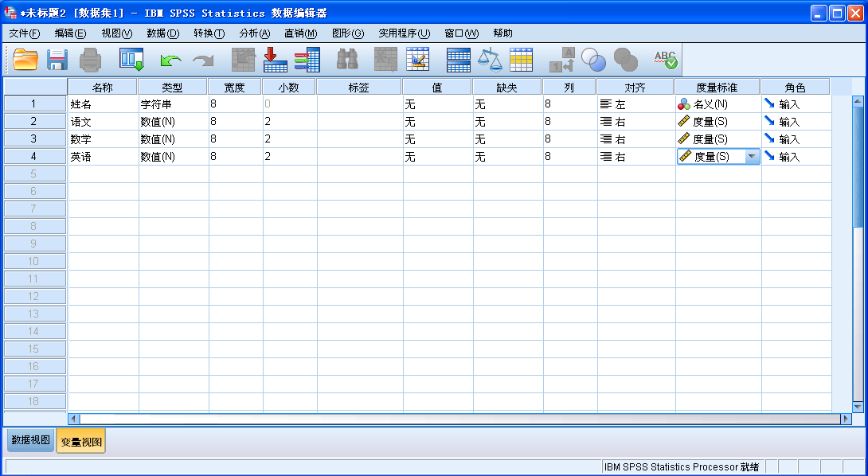Click the Insert variable toolbar icon

tap(418, 60)
